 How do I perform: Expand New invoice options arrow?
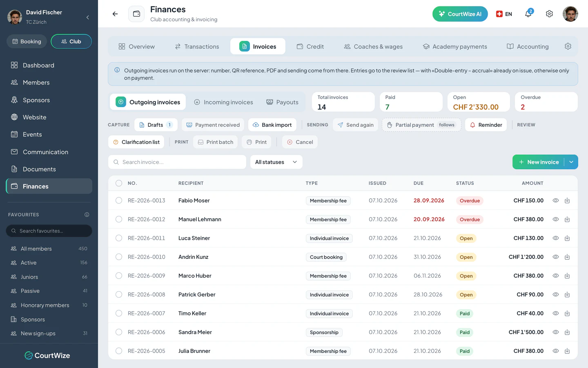tap(571, 162)
